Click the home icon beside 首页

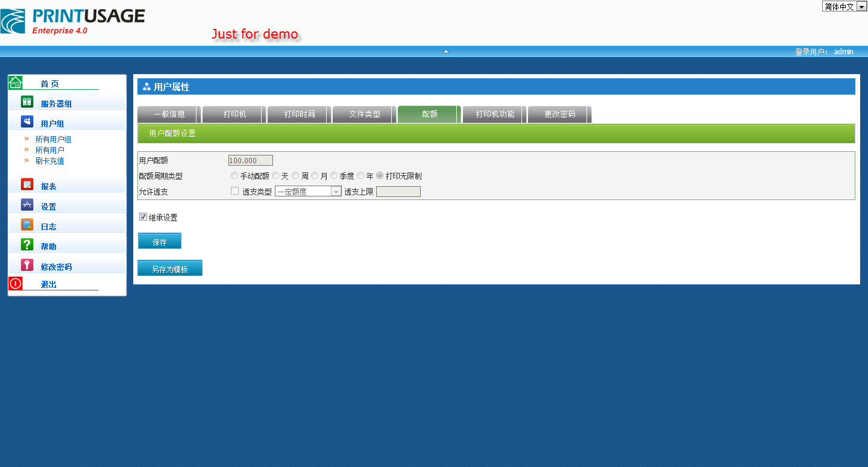coord(16,83)
